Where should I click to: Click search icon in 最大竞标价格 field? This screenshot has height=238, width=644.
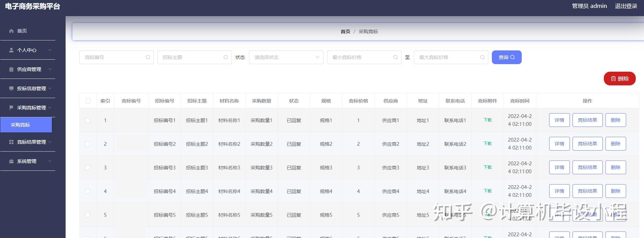point(482,57)
